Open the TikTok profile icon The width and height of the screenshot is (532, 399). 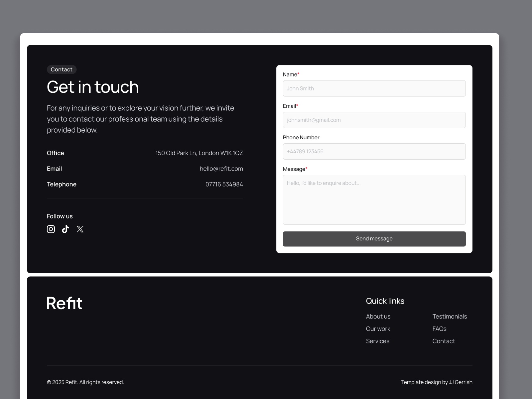(x=65, y=229)
